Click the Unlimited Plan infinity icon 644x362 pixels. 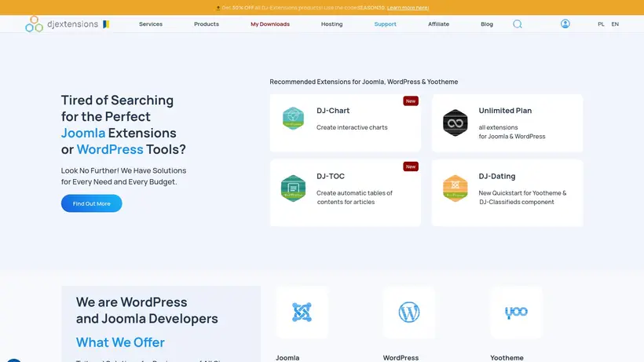tap(455, 122)
